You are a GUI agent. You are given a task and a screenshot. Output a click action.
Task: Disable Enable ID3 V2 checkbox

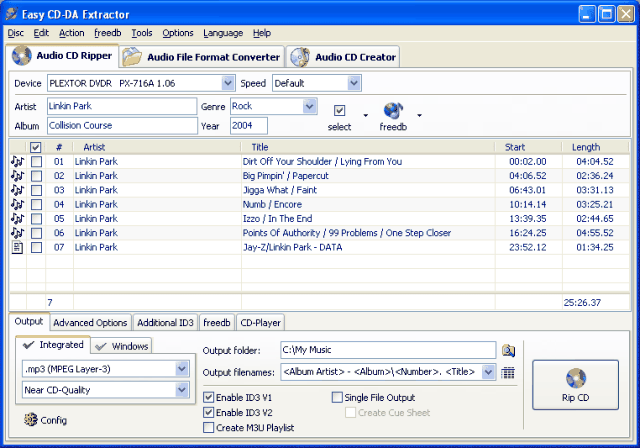(x=209, y=412)
